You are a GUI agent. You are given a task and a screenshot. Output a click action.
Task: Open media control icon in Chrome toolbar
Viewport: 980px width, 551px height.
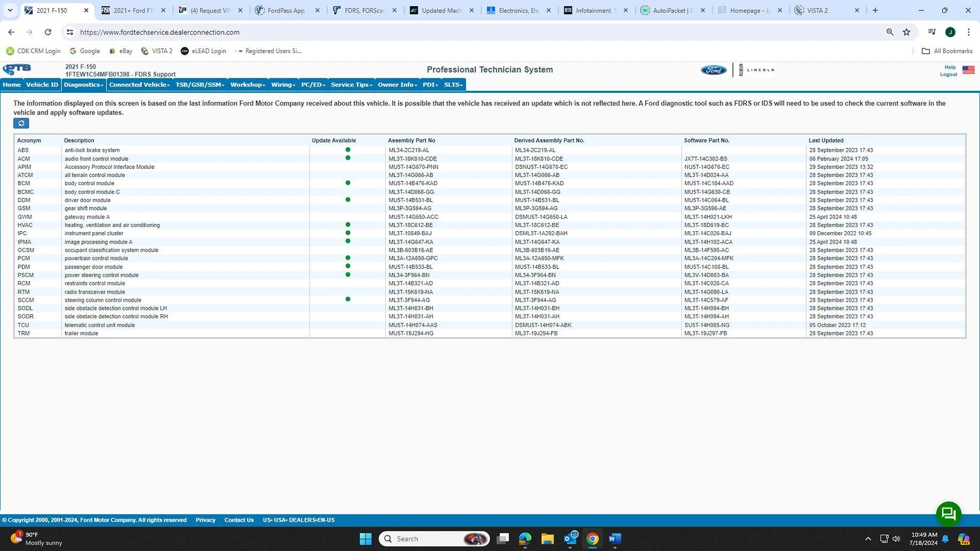click(932, 32)
